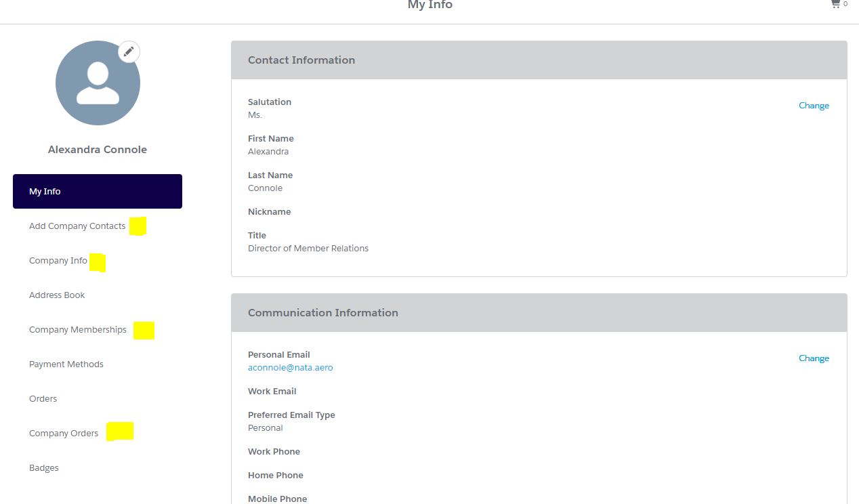Image resolution: width=859 pixels, height=504 pixels.
Task: Open Company Memberships from sidebar
Action: (77, 329)
